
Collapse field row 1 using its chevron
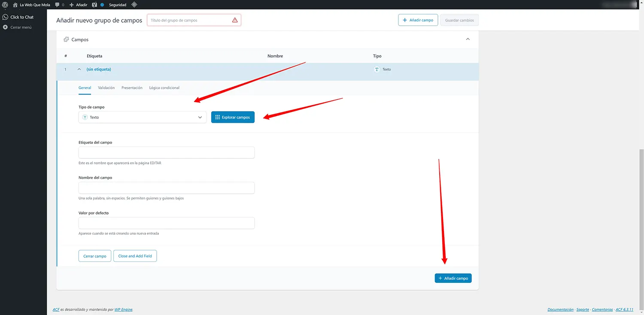click(79, 69)
